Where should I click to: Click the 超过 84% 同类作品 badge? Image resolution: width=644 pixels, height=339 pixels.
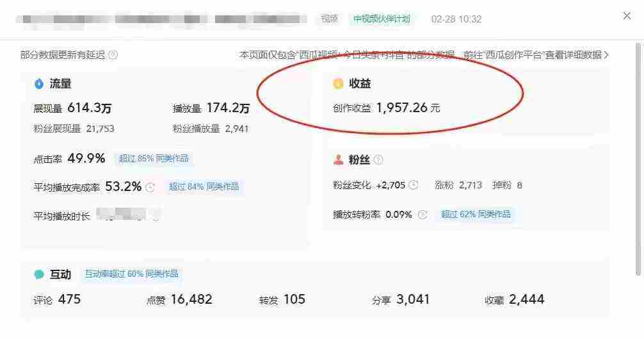pos(204,186)
